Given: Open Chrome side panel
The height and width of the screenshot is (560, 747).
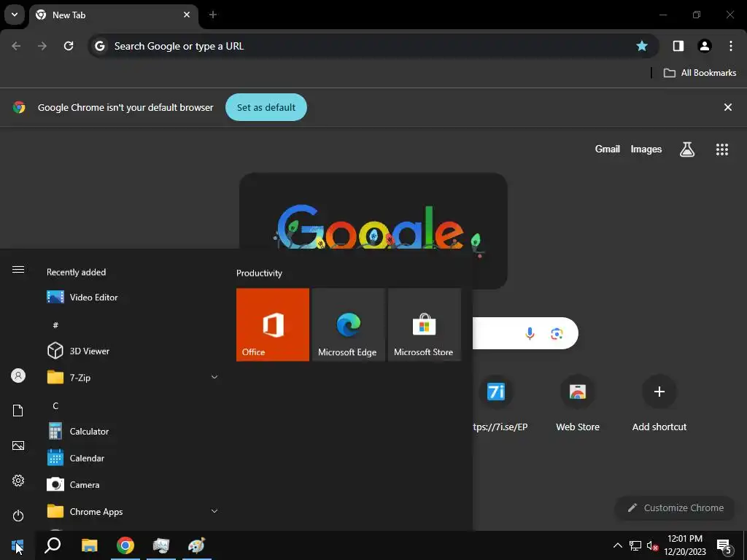Looking at the screenshot, I should [x=678, y=46].
